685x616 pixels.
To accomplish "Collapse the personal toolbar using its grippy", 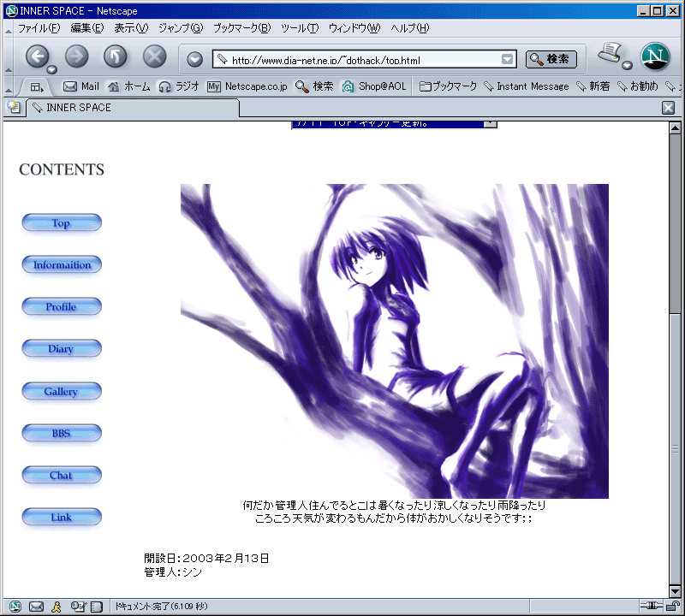I will click(x=9, y=87).
